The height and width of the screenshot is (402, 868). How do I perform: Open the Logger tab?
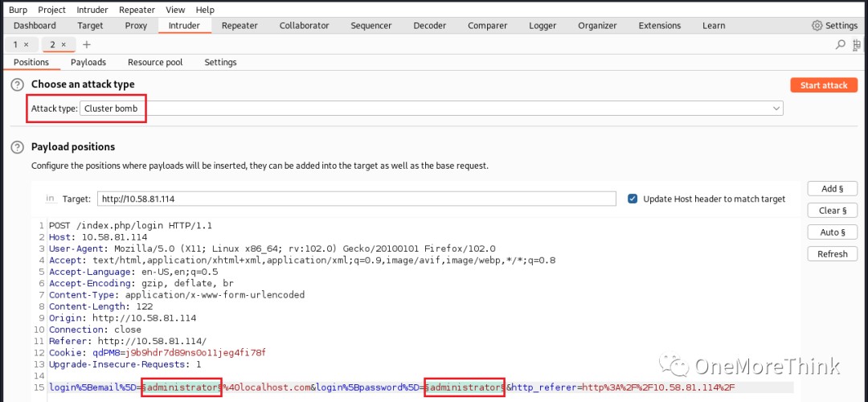542,26
